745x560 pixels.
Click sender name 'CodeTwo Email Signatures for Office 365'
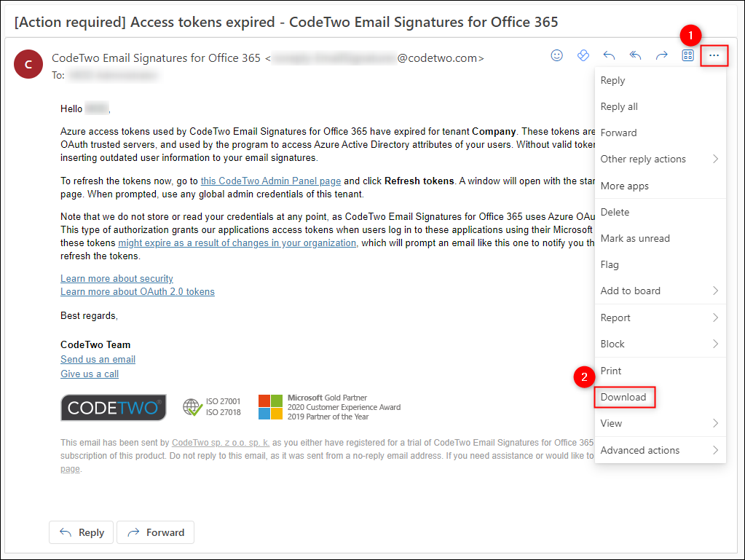(156, 58)
